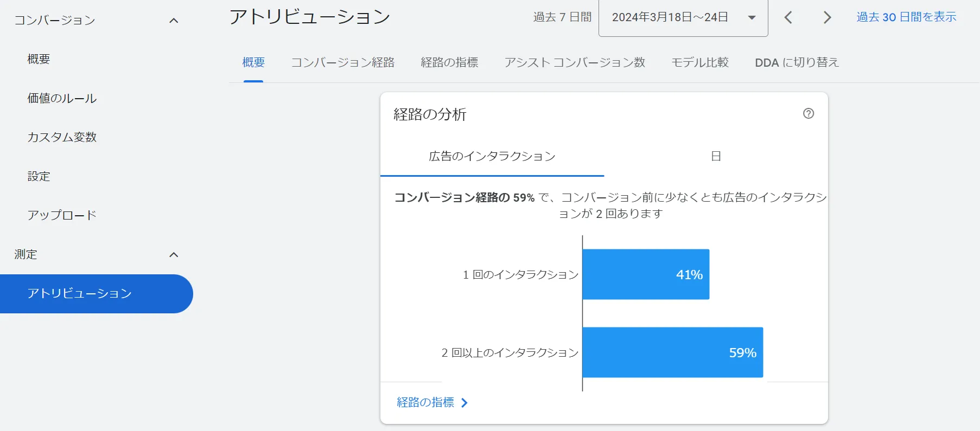Select 広告のインタラクション card tab
The height and width of the screenshot is (431, 980).
pyautogui.click(x=492, y=157)
